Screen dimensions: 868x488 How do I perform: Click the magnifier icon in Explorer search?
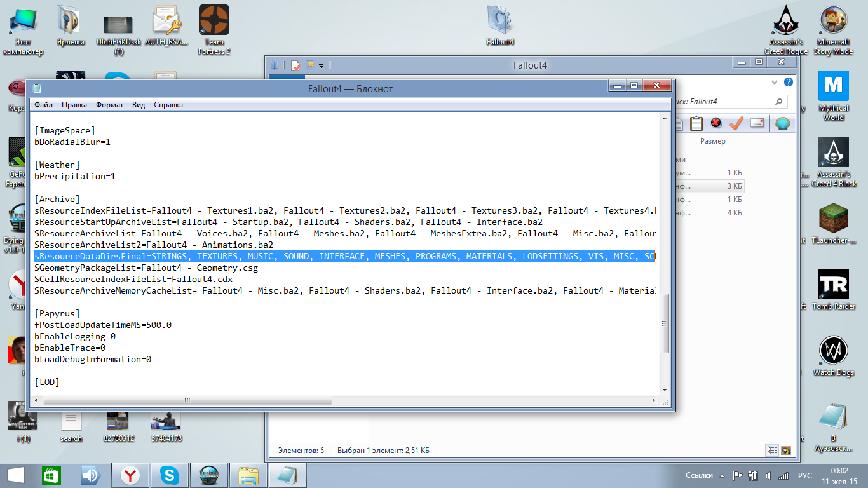point(779,102)
